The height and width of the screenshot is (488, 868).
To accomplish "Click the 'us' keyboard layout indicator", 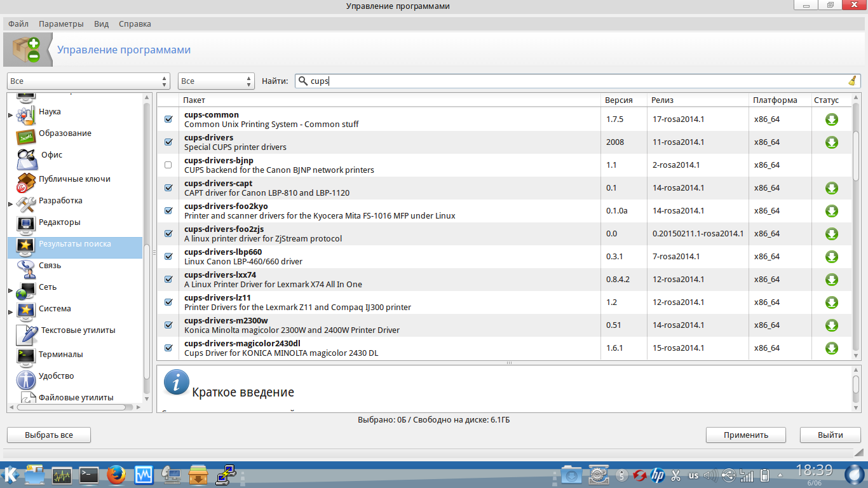I will coord(693,475).
